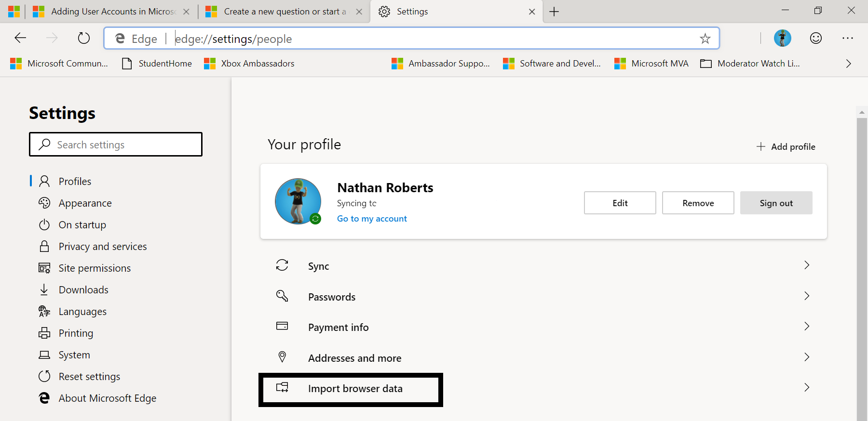The height and width of the screenshot is (421, 868).
Task: Follow the Go to my account link
Action: click(x=372, y=219)
